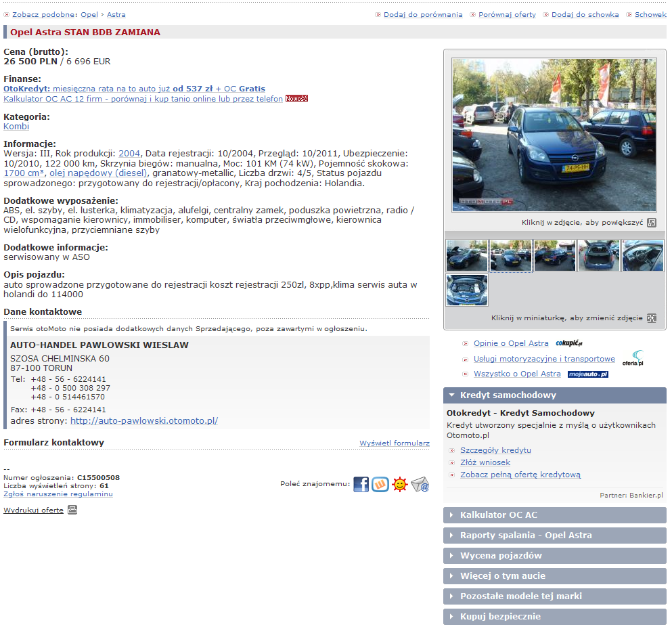Open the Schowek link
This screenshot has height=633, width=672.
coord(650,15)
